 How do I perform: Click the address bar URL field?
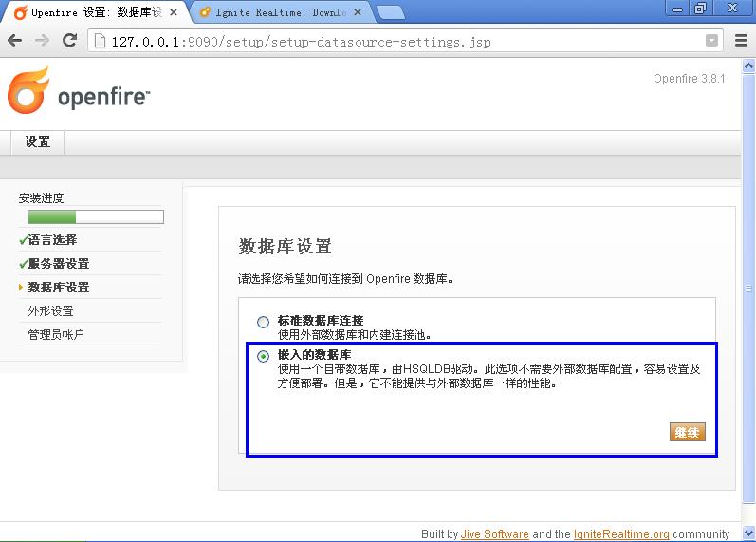(x=405, y=41)
